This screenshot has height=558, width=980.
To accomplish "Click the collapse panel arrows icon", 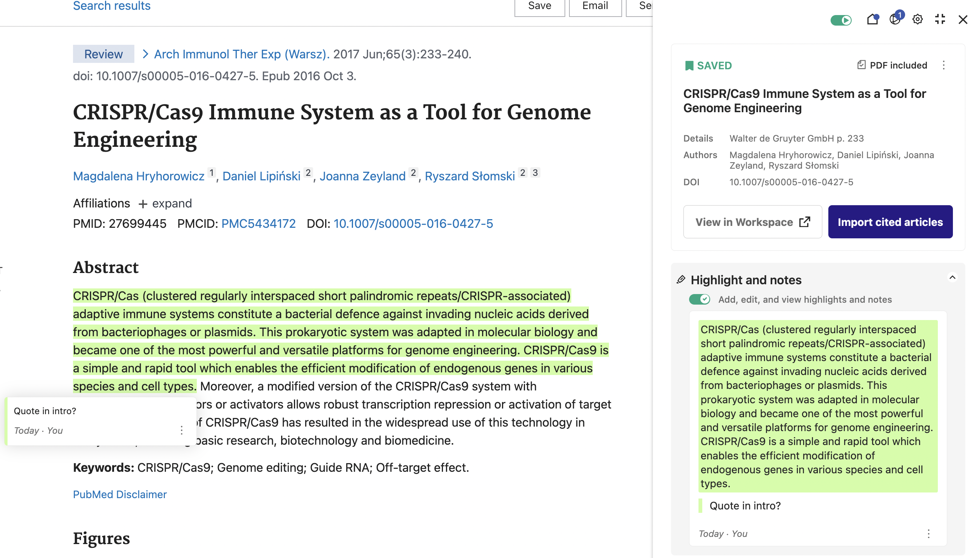I will coord(940,19).
